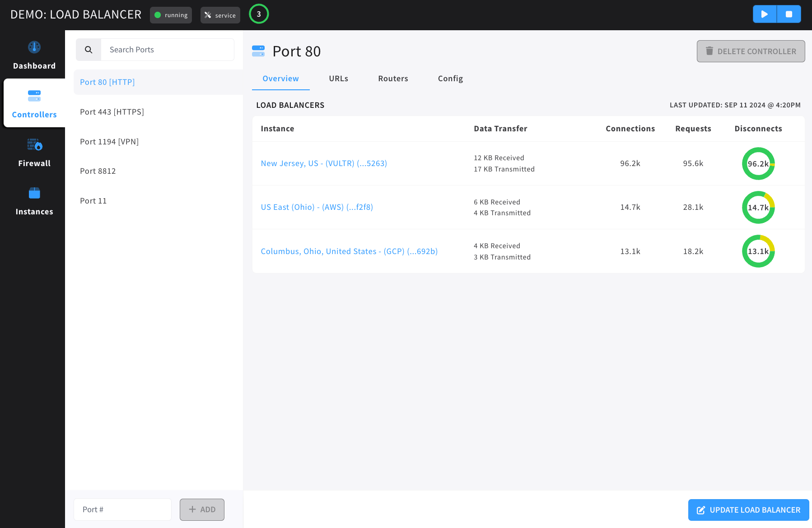
Task: Click the 17 KB Transmitted text
Action: point(504,169)
